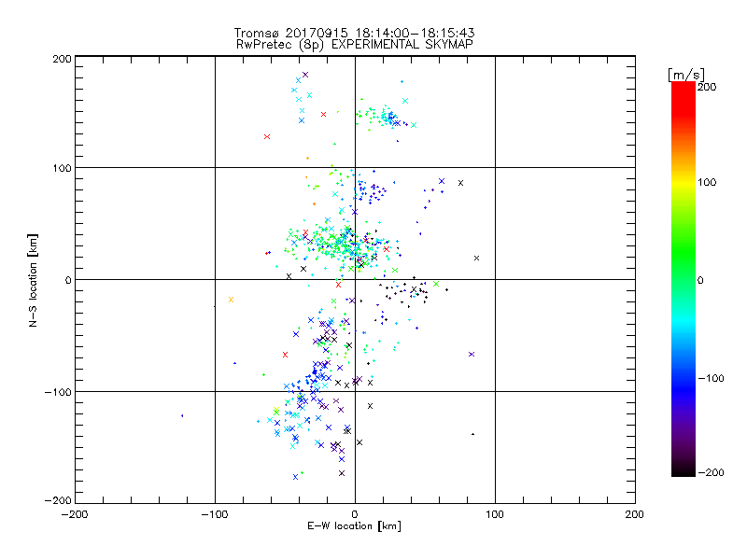Click the colorbar value '200' at top

tap(707, 87)
